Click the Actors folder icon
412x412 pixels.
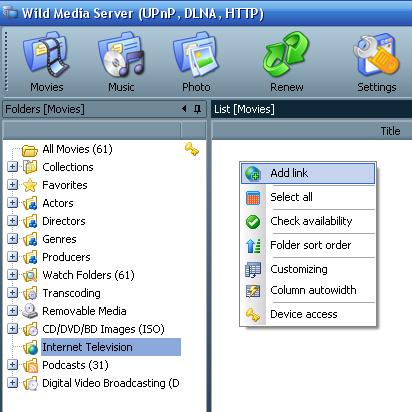pyautogui.click(x=30, y=203)
